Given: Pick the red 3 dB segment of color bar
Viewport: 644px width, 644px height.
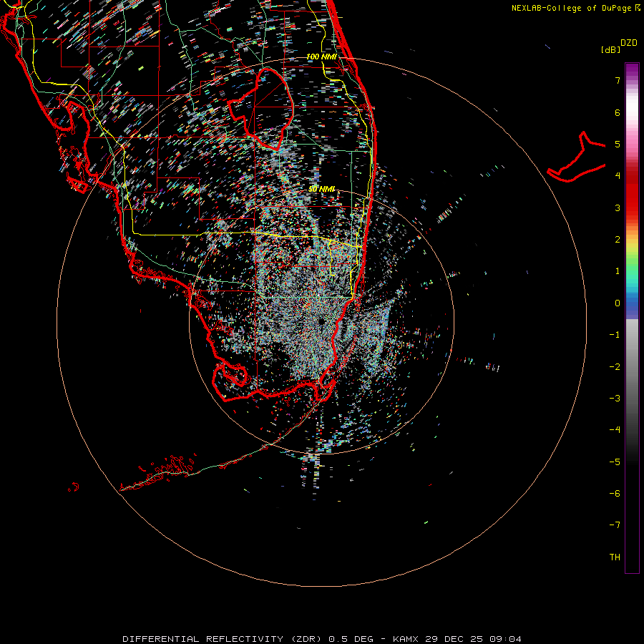Looking at the screenshot, I should (632, 208).
